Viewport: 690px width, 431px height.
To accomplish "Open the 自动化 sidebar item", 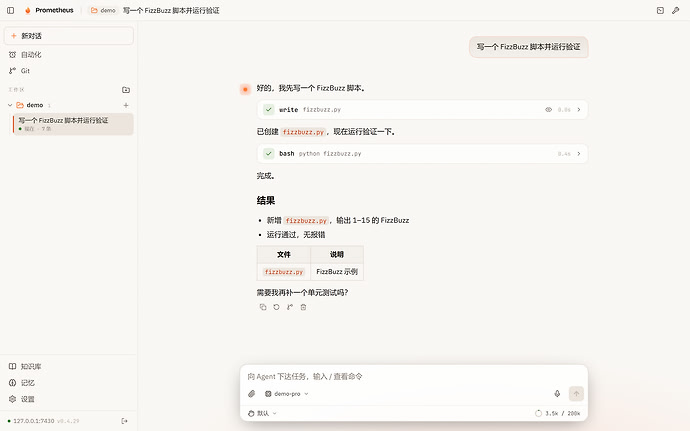I will point(69,55).
